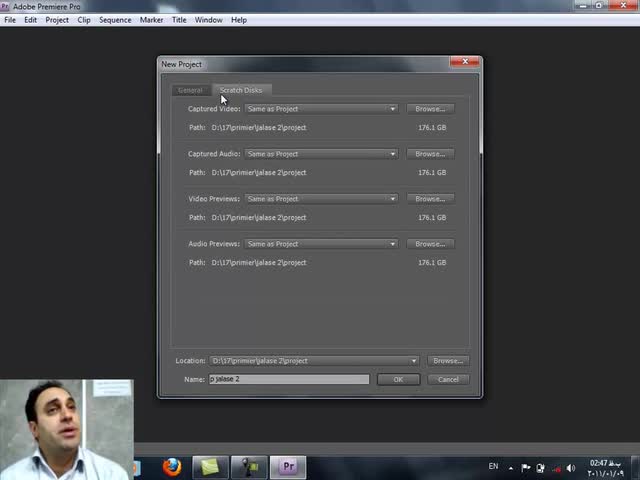Open the Title menu
This screenshot has height=480, width=640.
179,20
